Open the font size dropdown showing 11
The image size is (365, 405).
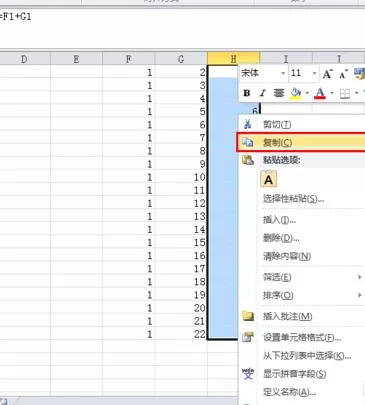tap(314, 73)
